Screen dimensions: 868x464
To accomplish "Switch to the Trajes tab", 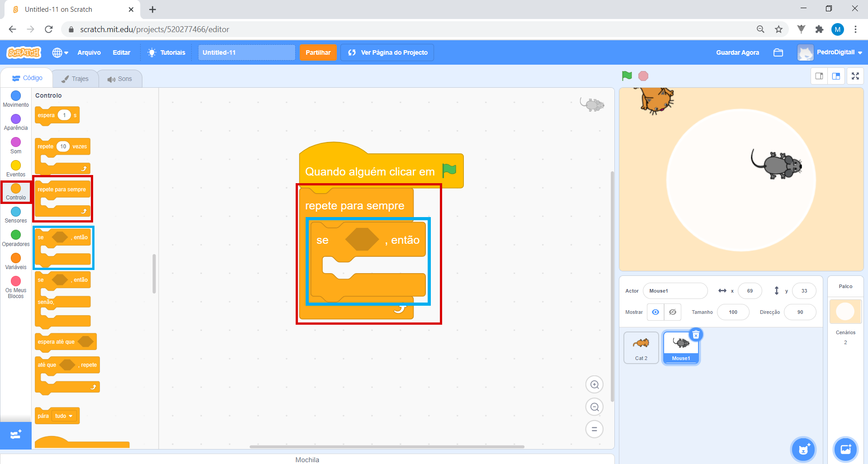I will tap(75, 79).
